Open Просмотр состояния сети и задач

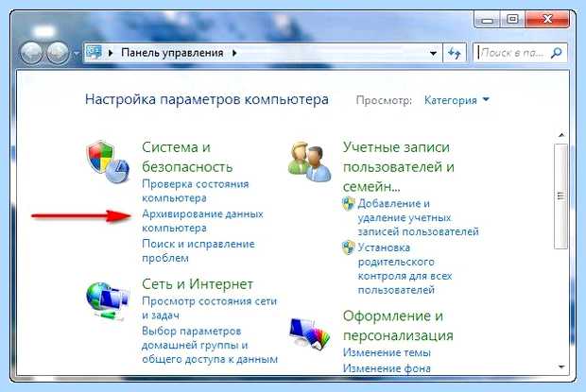pos(210,308)
